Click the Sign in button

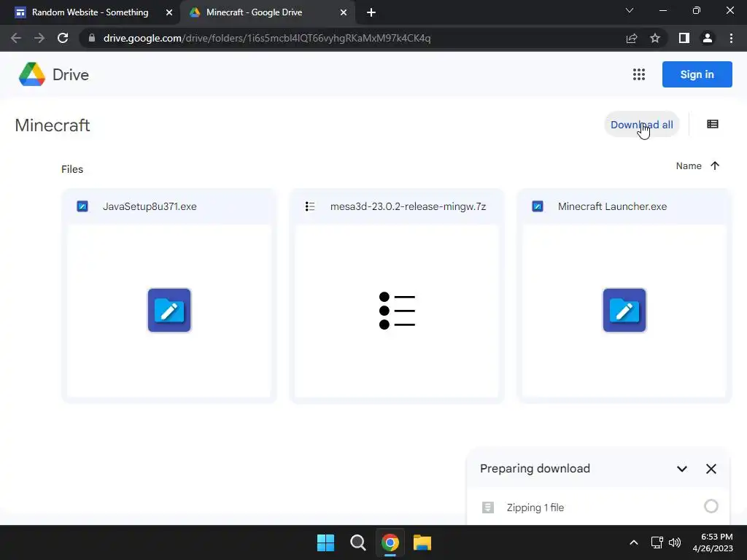click(697, 74)
